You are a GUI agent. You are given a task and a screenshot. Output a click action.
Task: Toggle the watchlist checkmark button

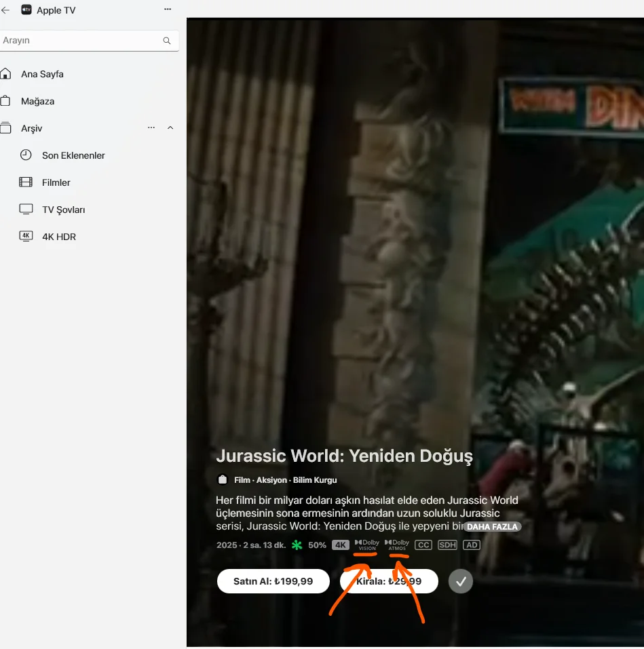click(461, 581)
